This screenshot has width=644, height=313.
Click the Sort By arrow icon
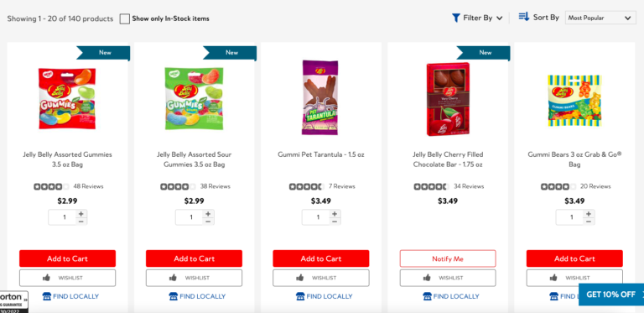(x=523, y=17)
